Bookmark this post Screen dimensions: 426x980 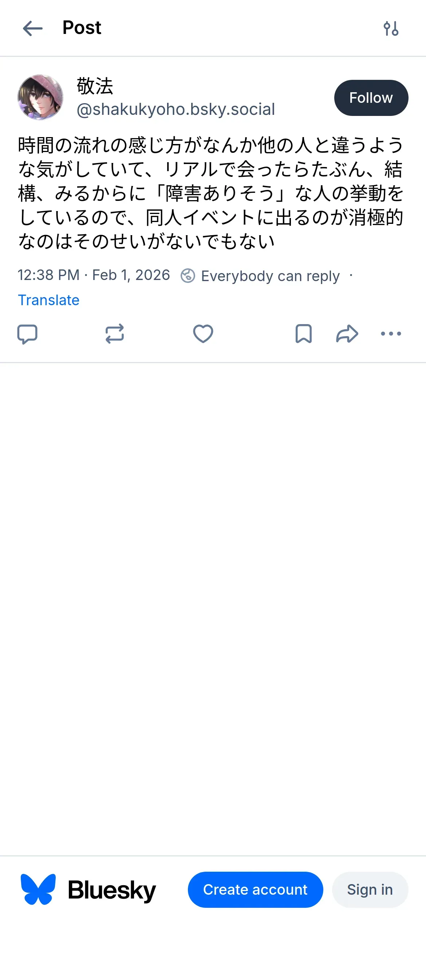coord(303,334)
